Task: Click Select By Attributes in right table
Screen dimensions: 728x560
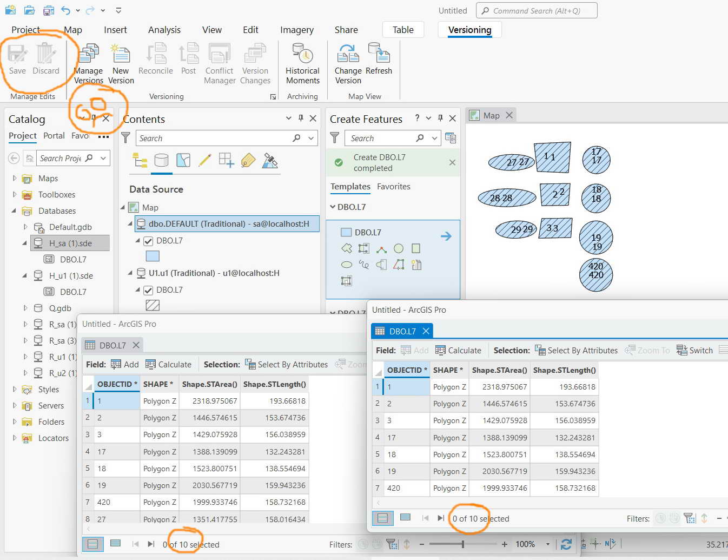Action: (x=576, y=350)
